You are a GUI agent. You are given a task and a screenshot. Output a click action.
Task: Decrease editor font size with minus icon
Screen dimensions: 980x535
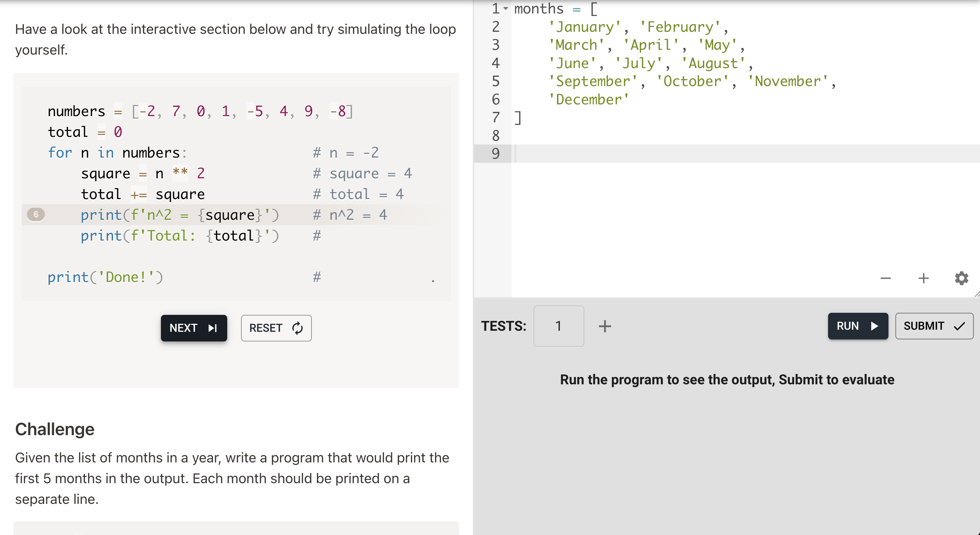point(885,278)
